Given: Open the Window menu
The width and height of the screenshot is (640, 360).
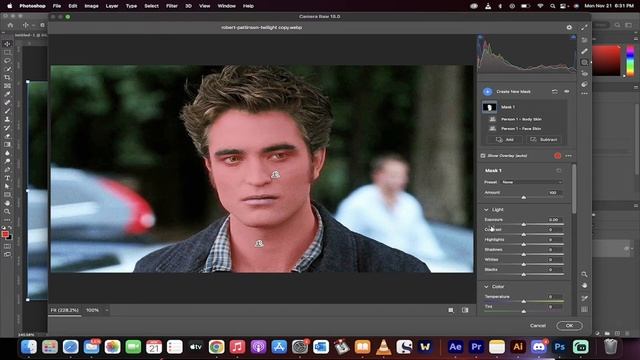Looking at the screenshot, I should [x=227, y=6].
